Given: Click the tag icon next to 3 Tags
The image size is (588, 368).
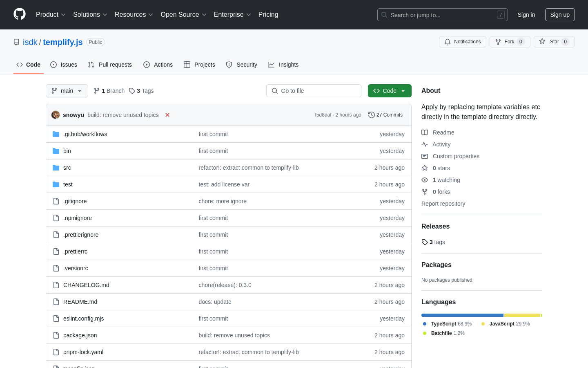Looking at the screenshot, I should pyautogui.click(x=132, y=91).
